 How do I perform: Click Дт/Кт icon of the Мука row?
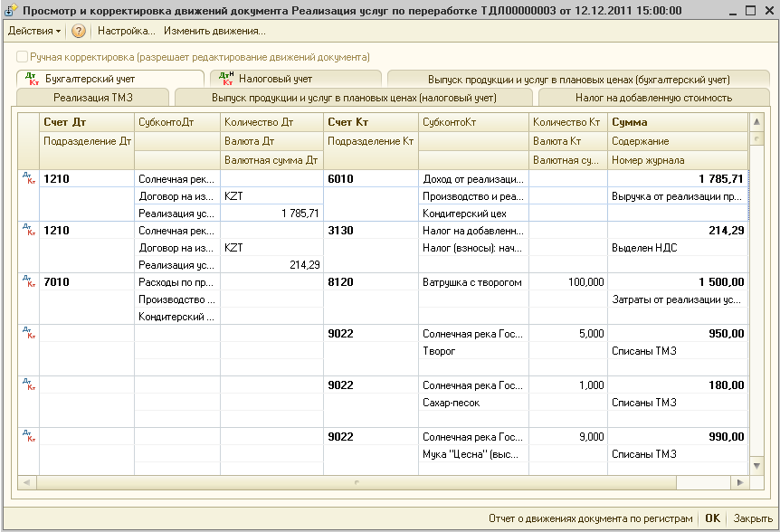coord(30,437)
